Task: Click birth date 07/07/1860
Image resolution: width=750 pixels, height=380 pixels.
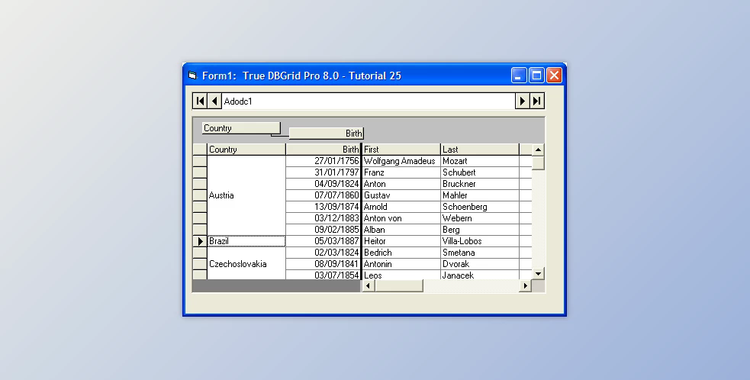Action: [323, 196]
